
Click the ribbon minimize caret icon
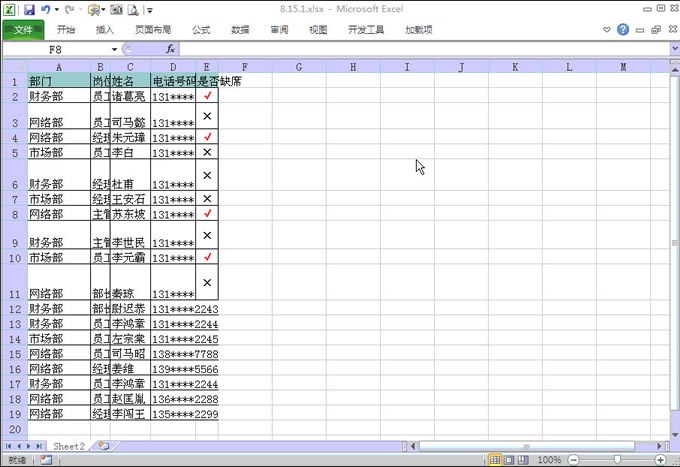tap(607, 29)
